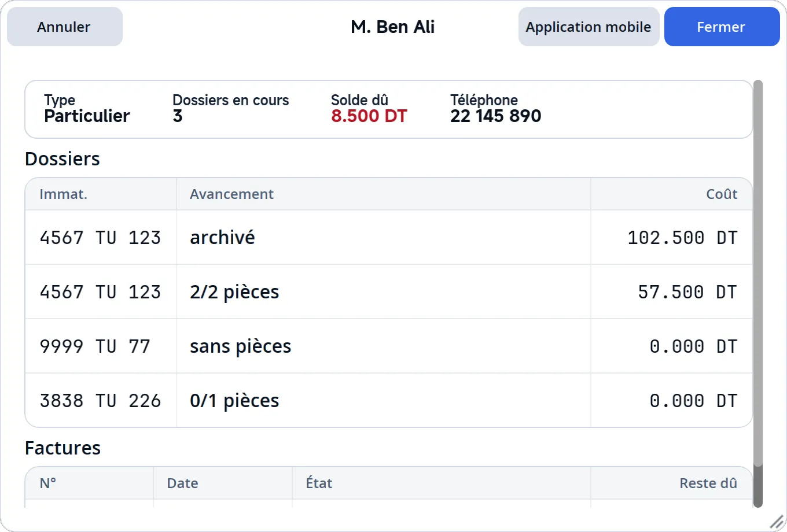
Task: Click the vertical scrollbar thumb
Action: point(758,273)
